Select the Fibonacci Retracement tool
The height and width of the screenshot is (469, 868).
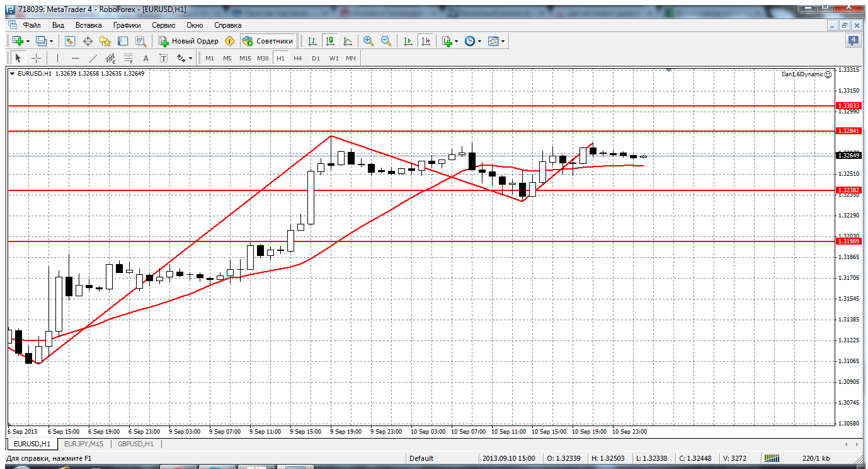128,58
